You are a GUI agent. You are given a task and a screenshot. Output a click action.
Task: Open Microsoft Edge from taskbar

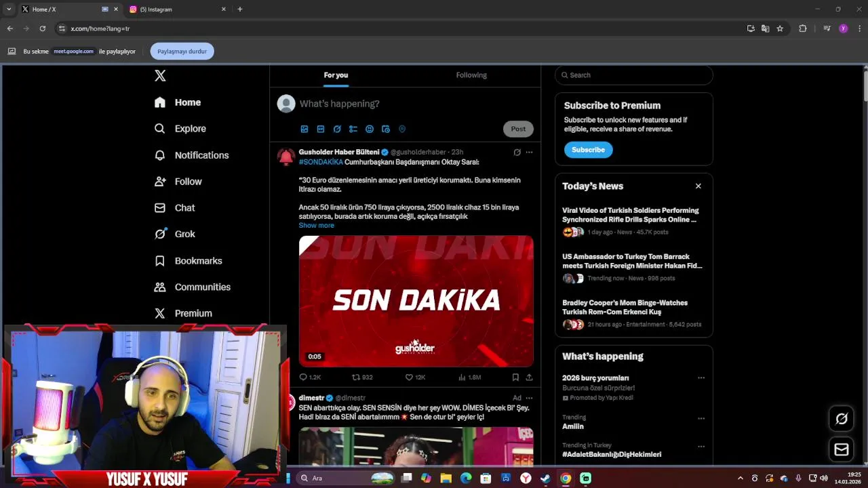[466, 479]
